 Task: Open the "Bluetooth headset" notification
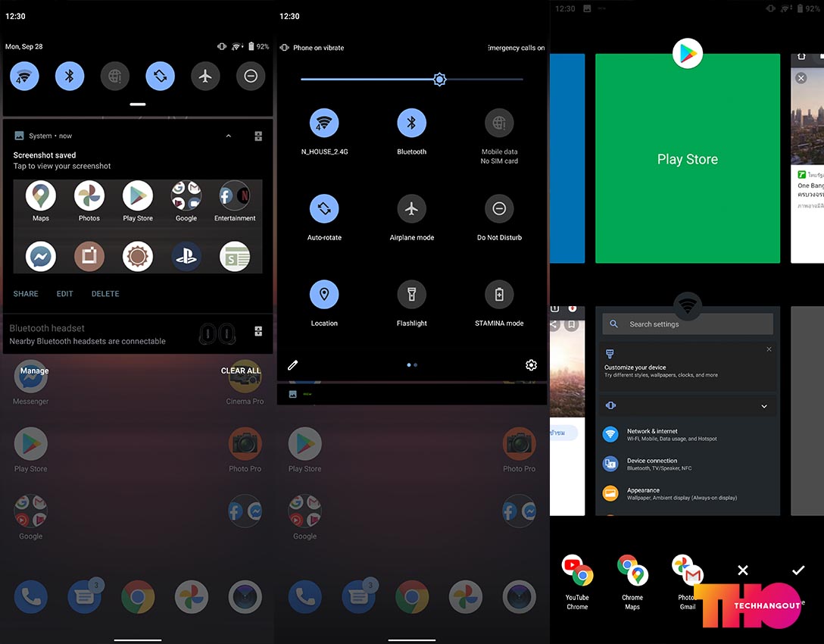(x=138, y=334)
